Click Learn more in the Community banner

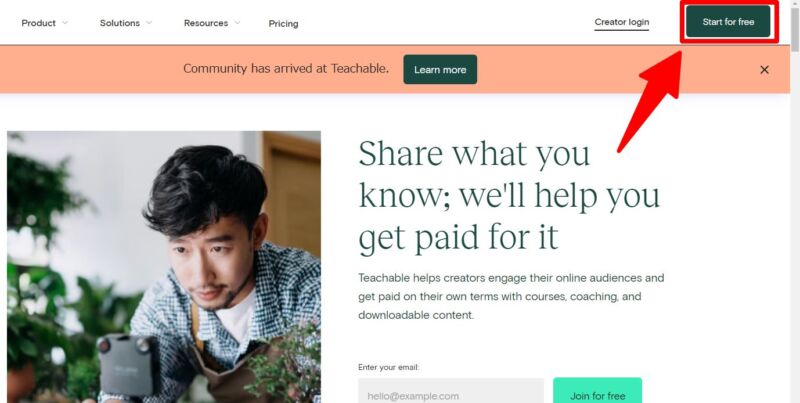[x=440, y=69]
